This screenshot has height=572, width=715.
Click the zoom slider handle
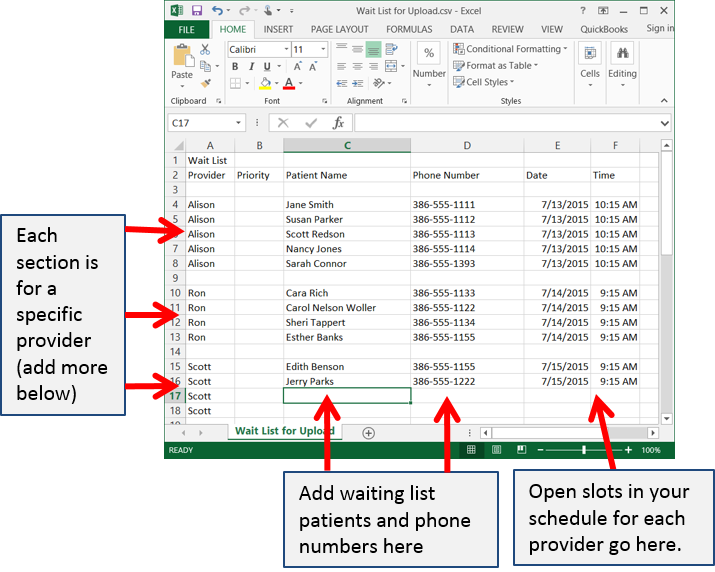pyautogui.click(x=584, y=451)
